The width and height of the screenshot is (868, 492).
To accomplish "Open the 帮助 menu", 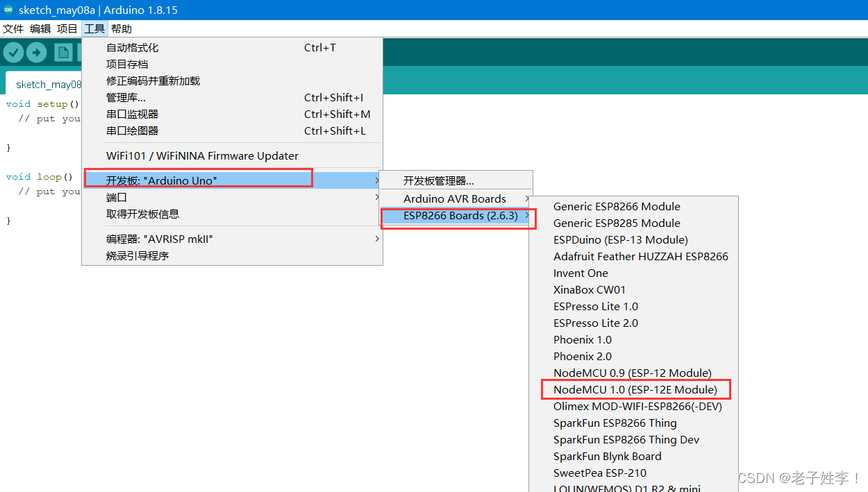I will pos(122,28).
